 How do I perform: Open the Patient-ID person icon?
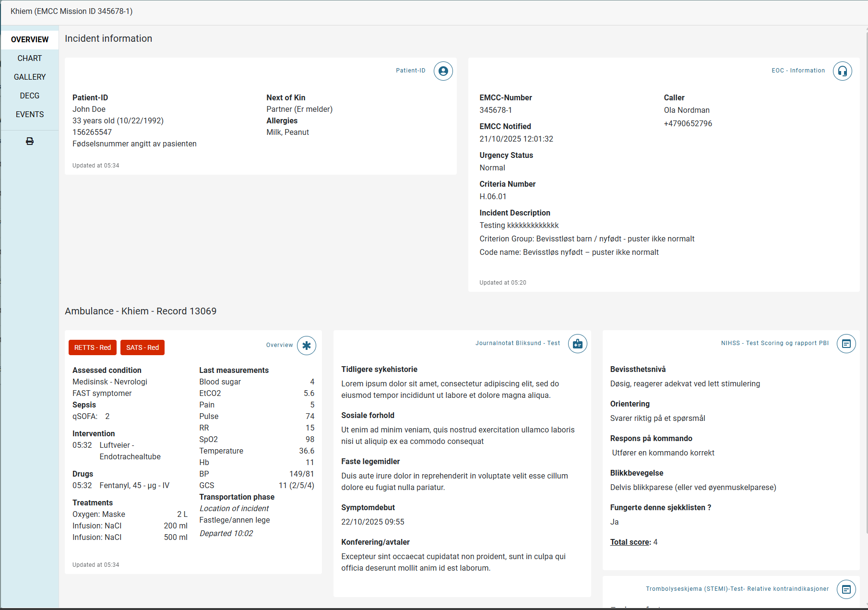pos(443,71)
